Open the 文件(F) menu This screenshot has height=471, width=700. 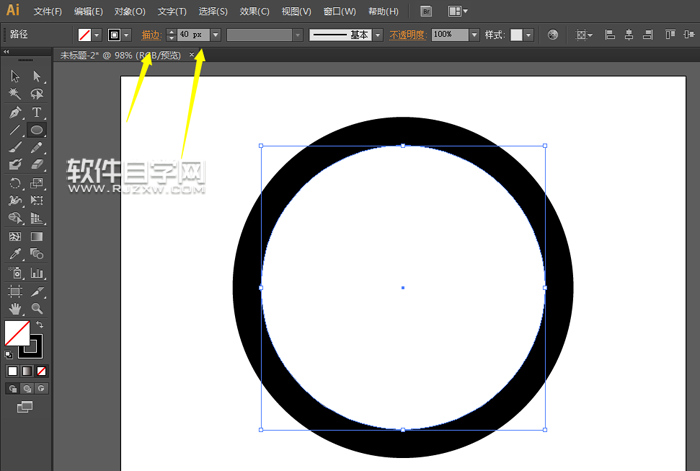coord(47,11)
